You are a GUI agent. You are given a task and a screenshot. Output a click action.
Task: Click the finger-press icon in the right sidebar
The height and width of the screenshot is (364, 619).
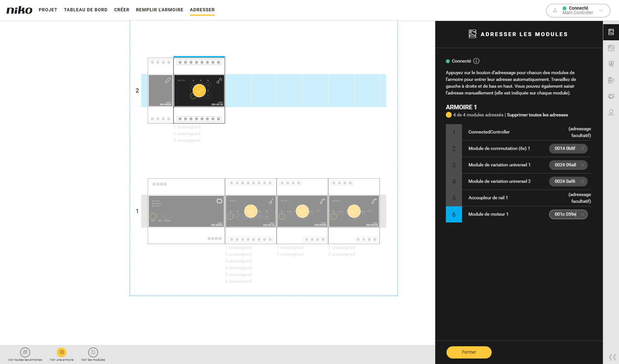[x=611, y=64]
